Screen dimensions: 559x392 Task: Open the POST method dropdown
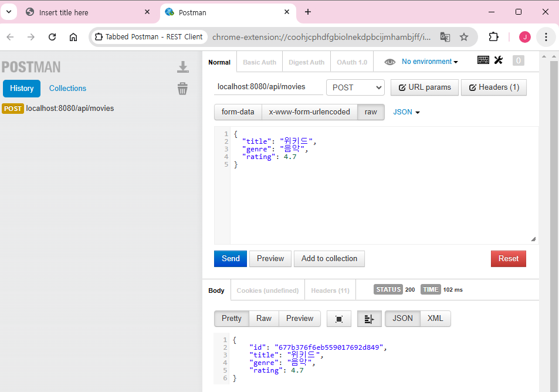point(355,88)
